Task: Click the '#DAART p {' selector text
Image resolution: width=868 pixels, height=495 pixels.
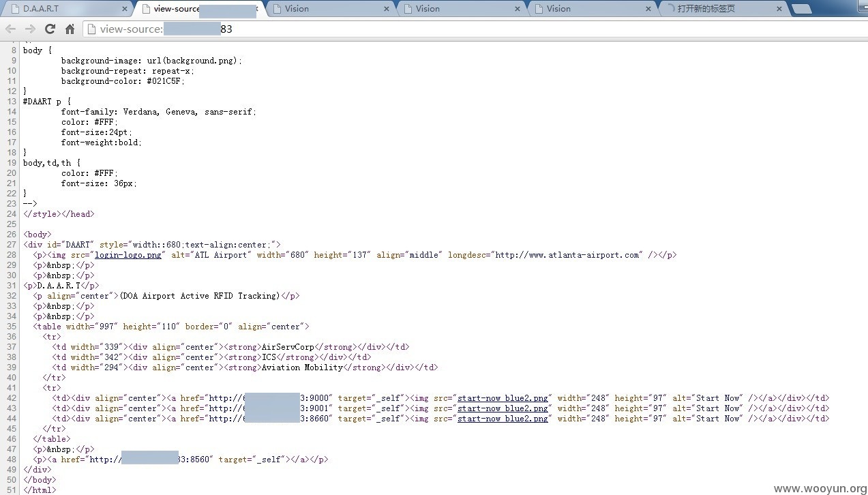Action: coord(47,102)
